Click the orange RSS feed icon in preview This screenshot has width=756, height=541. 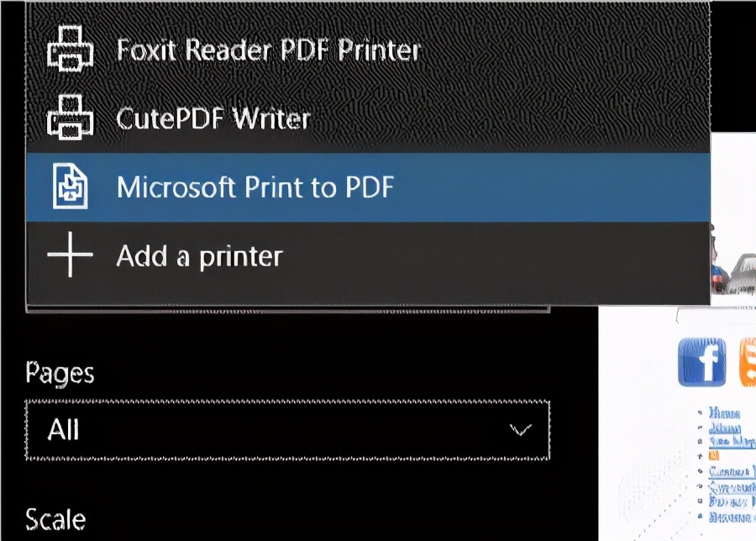tap(748, 362)
